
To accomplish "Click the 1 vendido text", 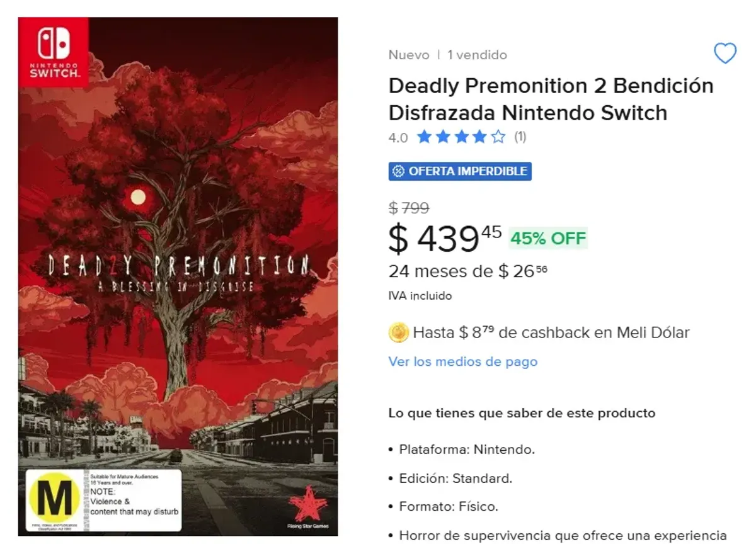I will pos(477,55).
